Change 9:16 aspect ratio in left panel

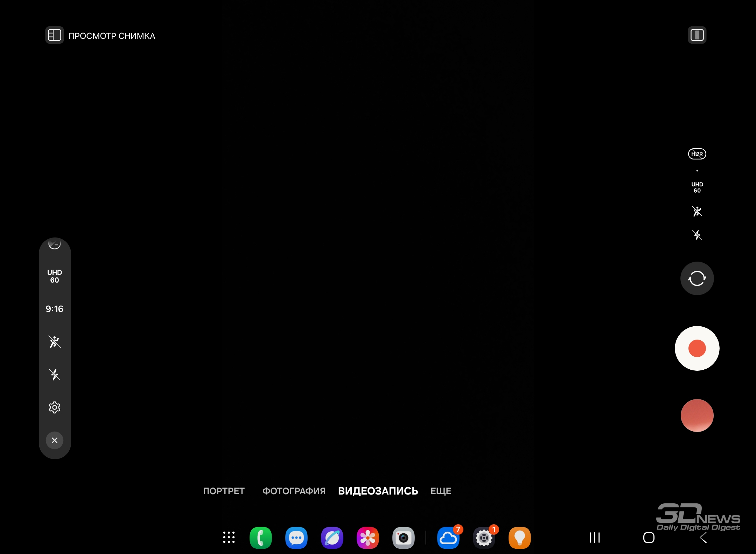(x=55, y=309)
